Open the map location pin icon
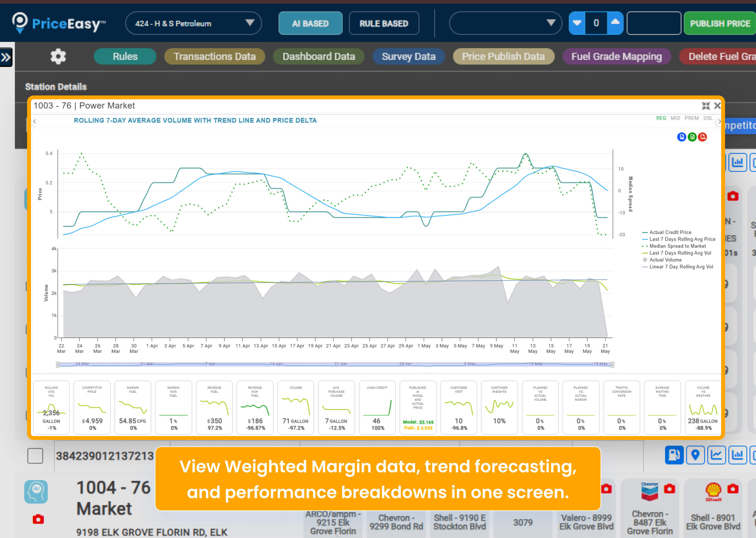This screenshot has width=756, height=538. pyautogui.click(x=695, y=455)
